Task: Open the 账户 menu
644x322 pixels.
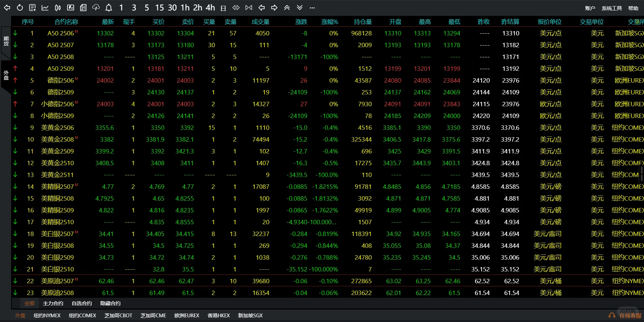Action: [590, 8]
